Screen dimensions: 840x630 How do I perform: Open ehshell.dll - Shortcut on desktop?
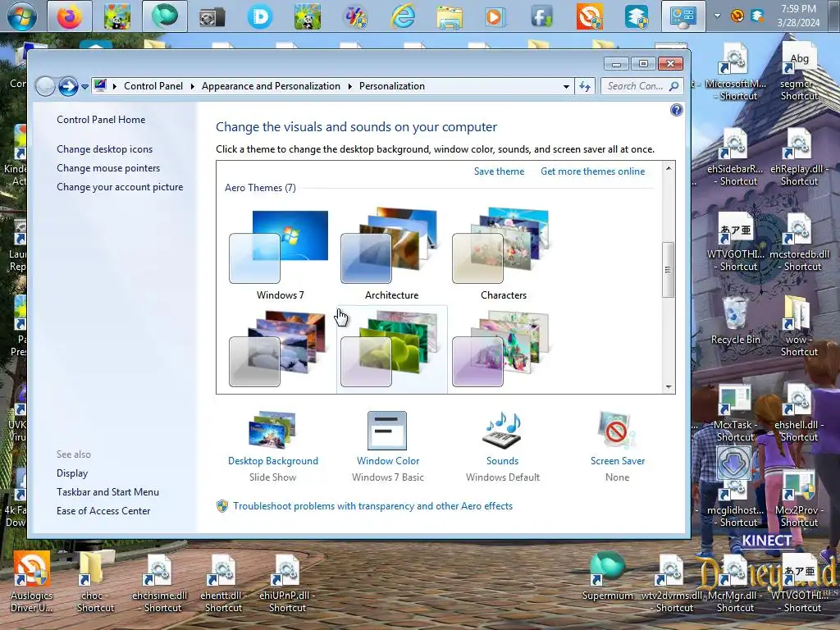[799, 413]
